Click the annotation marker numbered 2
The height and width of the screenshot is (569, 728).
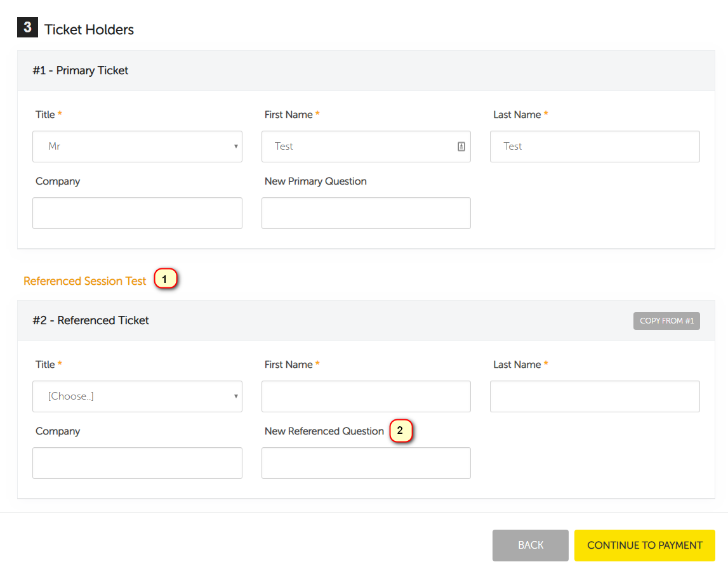click(x=400, y=431)
